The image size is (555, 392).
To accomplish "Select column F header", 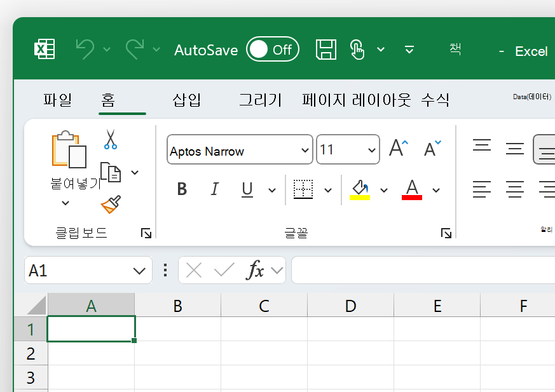I will (x=518, y=305).
